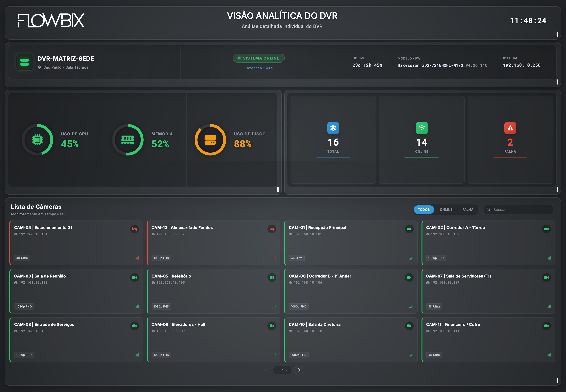Image resolution: width=566 pixels, height=392 pixels.
Task: Click the disk drive icon in the orange gauge
Action: pos(210,140)
